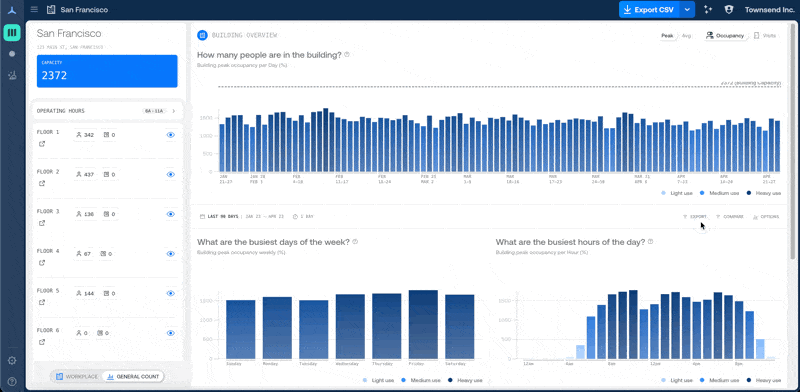This screenshot has width=800, height=392.
Task: Open settings gear in left sidebar
Action: (12, 360)
